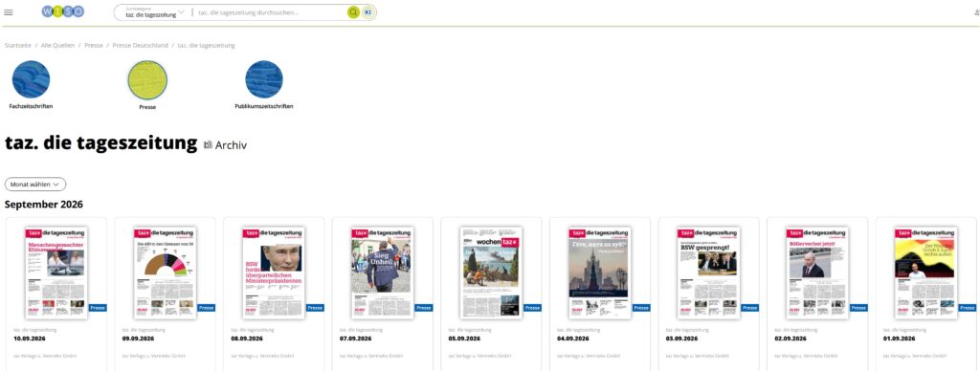Click the WISO logo
980x371 pixels.
(x=62, y=11)
